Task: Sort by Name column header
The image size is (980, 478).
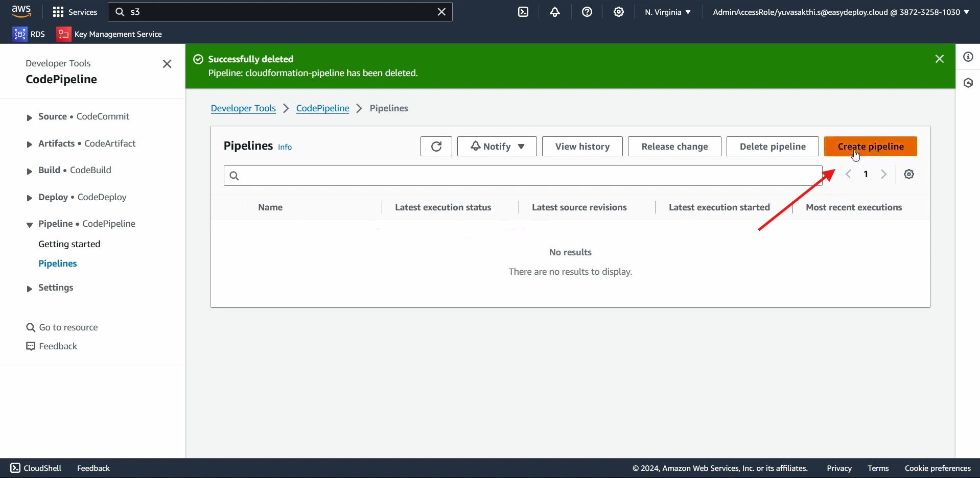Action: (x=270, y=207)
